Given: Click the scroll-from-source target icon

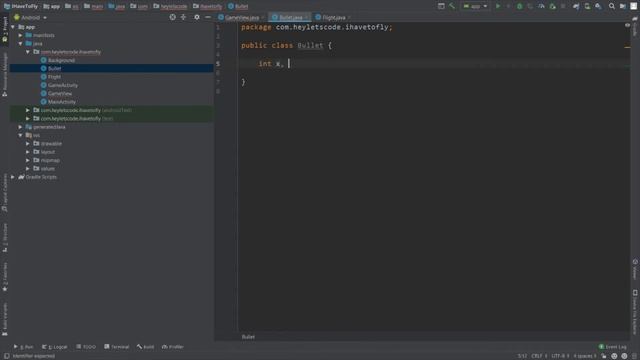Looking at the screenshot, I should [x=173, y=17].
